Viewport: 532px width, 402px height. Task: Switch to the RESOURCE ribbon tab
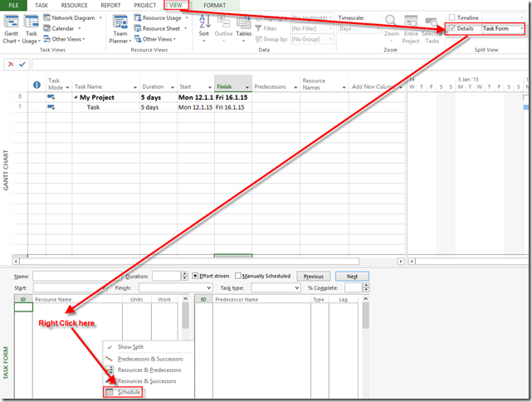(x=74, y=5)
